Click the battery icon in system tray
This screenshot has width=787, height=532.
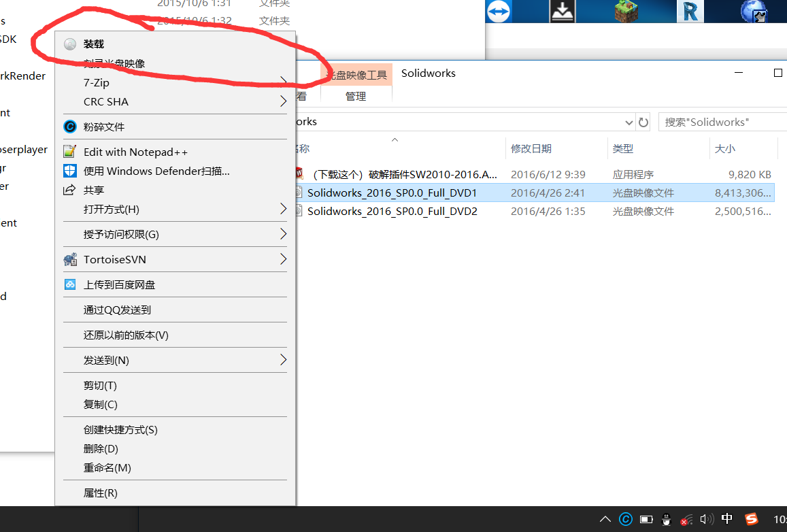click(x=646, y=520)
